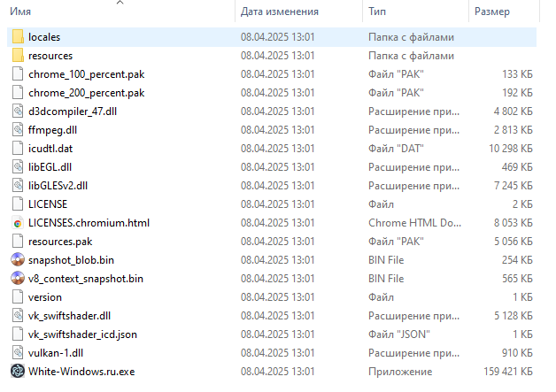
Task: Click the libEGL.dll file icon
Action: tap(18, 167)
